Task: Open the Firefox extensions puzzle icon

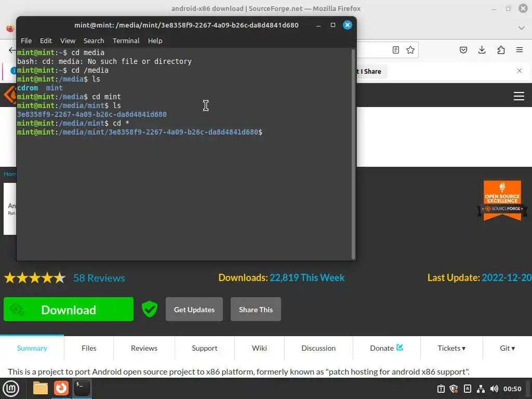Action: (x=501, y=50)
